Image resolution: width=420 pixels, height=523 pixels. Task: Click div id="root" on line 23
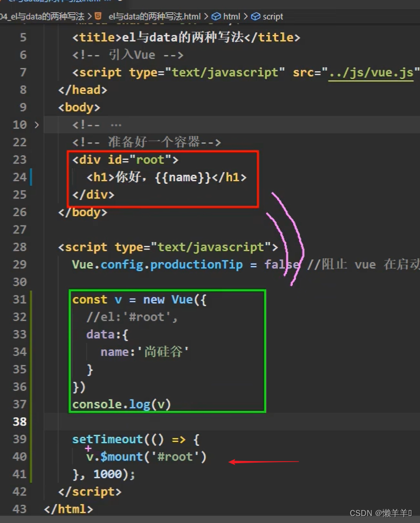tap(126, 160)
